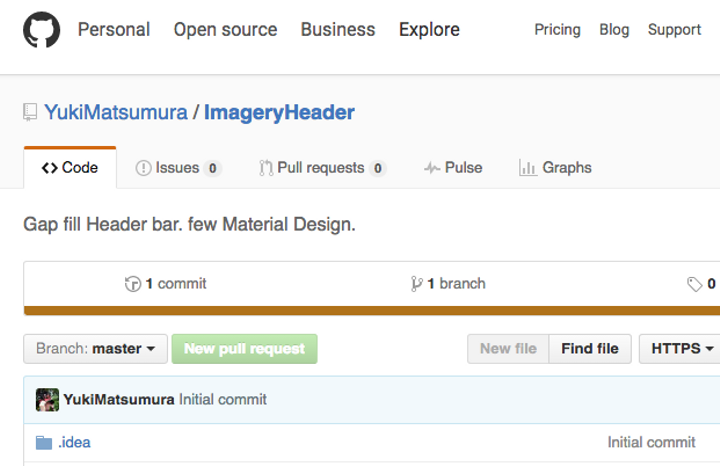
Task: Click YukiMatsumura's avatar thumbnail
Action: coord(47,400)
